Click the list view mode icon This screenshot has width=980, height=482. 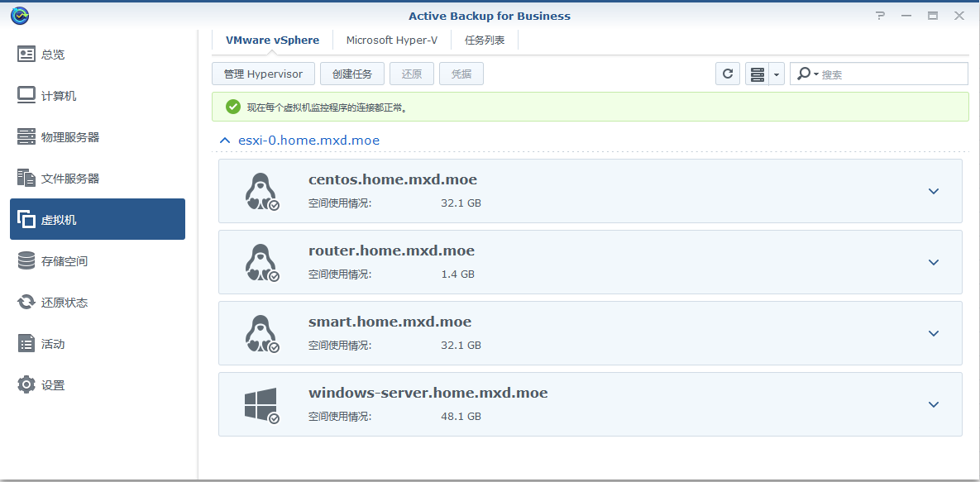(757, 74)
